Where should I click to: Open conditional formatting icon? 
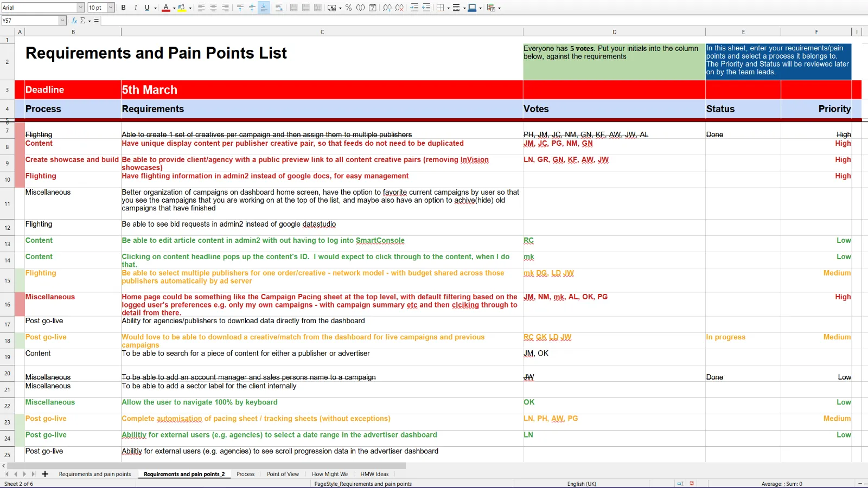[x=491, y=8]
